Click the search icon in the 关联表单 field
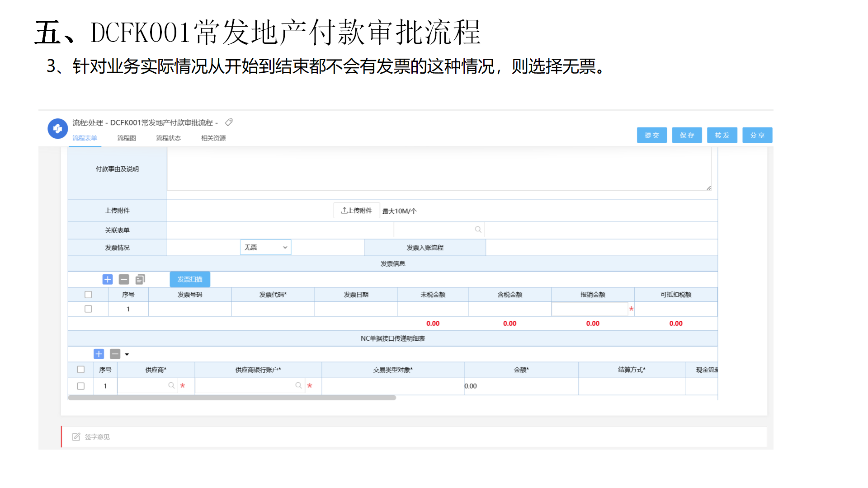 tap(478, 230)
